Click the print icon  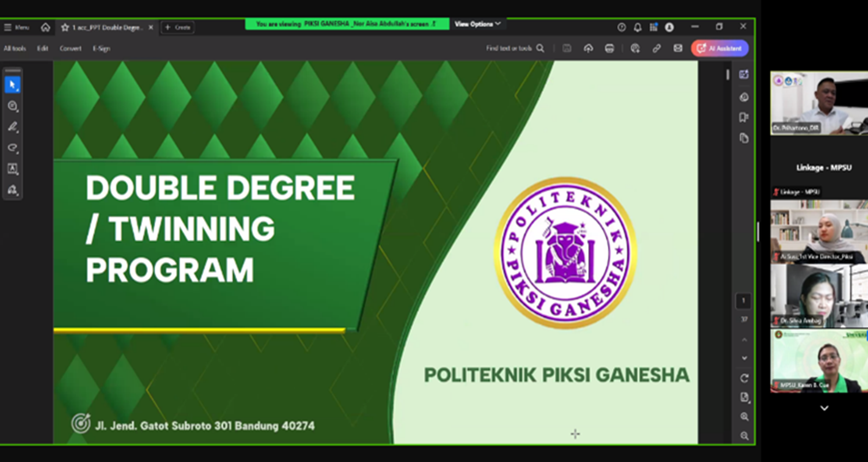click(x=609, y=48)
